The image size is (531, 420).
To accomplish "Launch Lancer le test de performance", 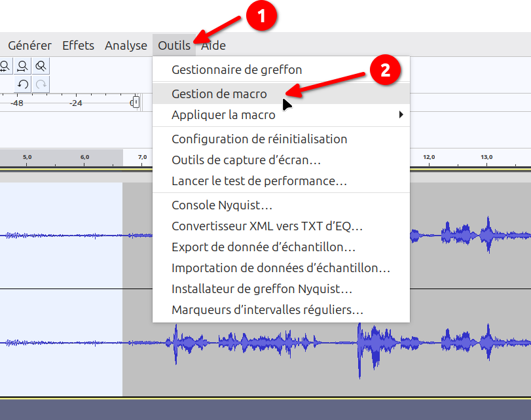I will point(259,181).
